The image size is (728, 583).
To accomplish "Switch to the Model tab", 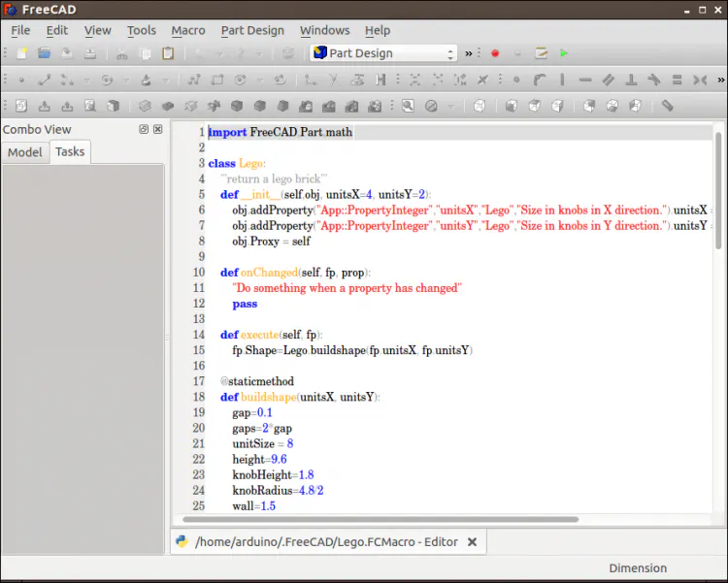I will [x=25, y=152].
